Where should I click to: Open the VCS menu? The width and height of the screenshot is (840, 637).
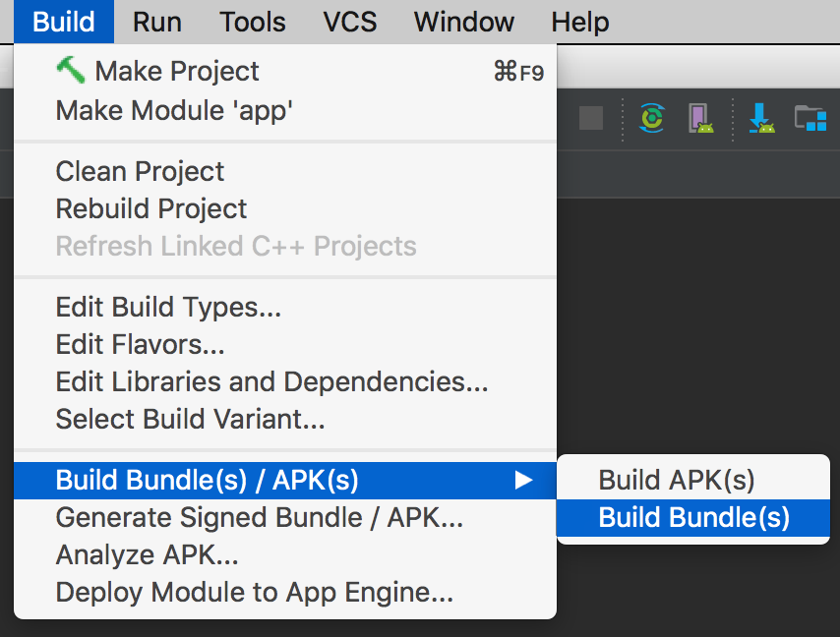click(350, 22)
